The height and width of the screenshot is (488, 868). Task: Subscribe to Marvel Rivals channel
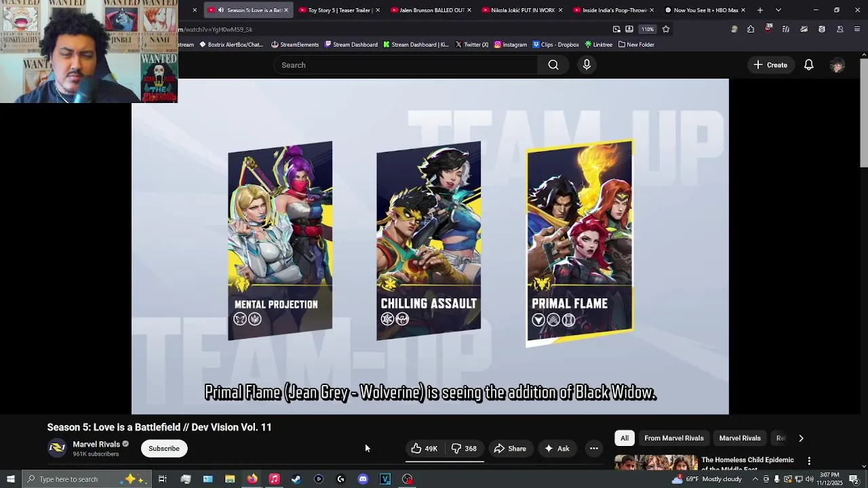tap(164, 449)
